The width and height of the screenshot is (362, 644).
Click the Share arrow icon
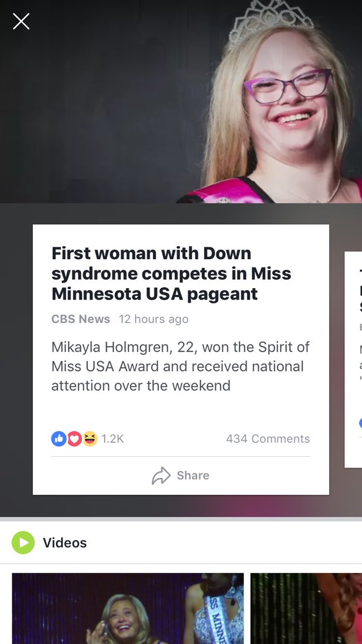tap(161, 475)
